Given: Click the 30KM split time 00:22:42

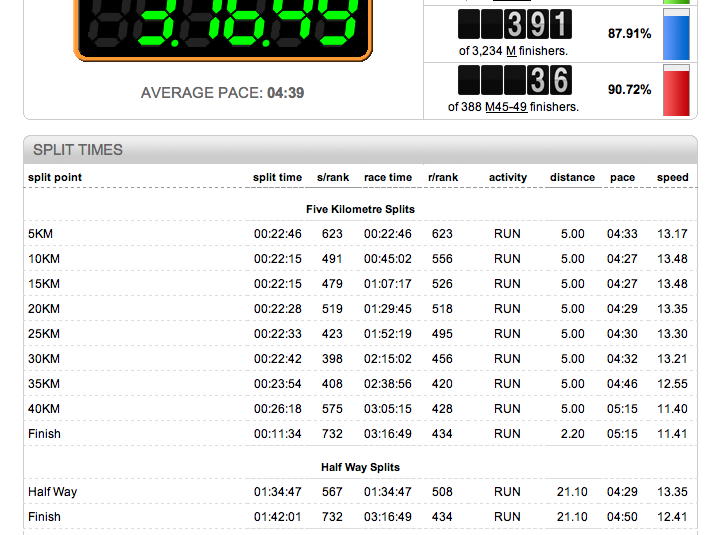Looking at the screenshot, I should (x=277, y=359).
